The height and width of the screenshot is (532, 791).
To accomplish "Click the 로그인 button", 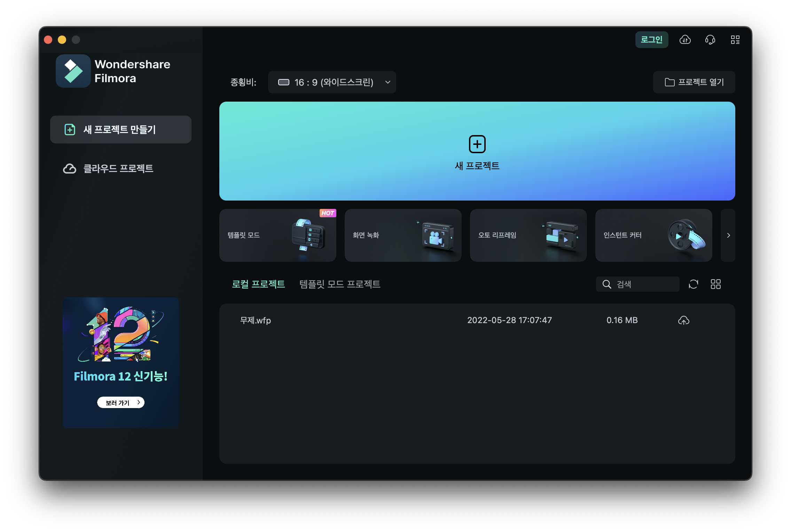I will [x=651, y=40].
